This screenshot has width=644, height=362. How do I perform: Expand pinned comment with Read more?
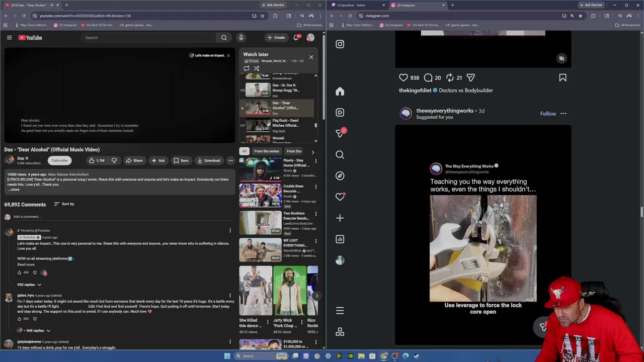click(26, 264)
